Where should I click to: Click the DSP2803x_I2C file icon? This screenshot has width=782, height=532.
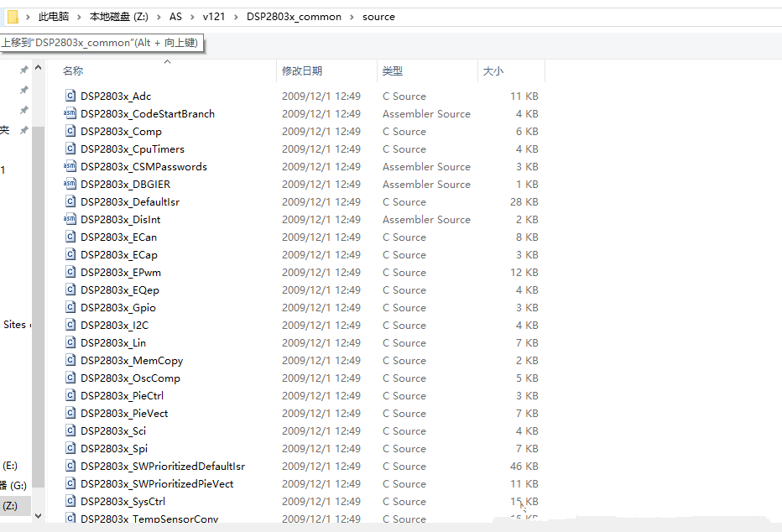[70, 325]
